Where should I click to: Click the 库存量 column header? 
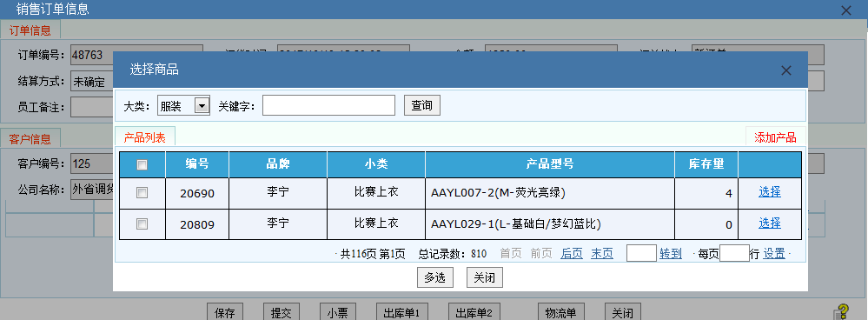(x=706, y=164)
